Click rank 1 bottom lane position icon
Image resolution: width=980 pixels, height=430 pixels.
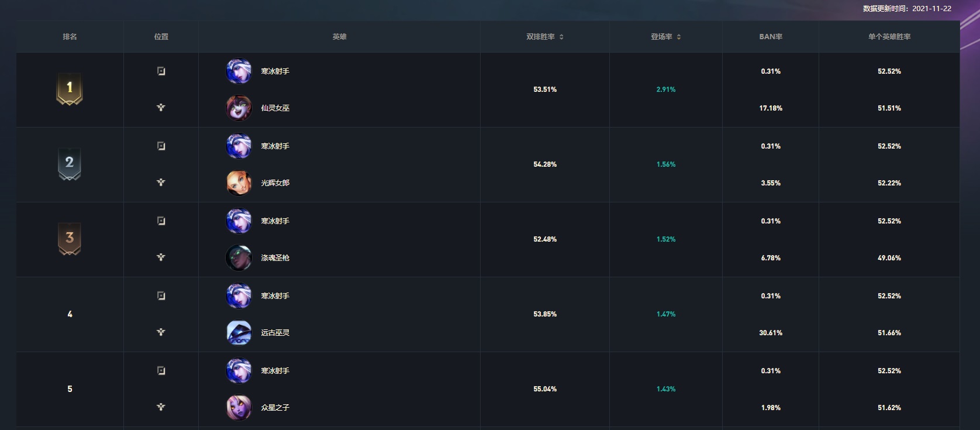pos(161,71)
